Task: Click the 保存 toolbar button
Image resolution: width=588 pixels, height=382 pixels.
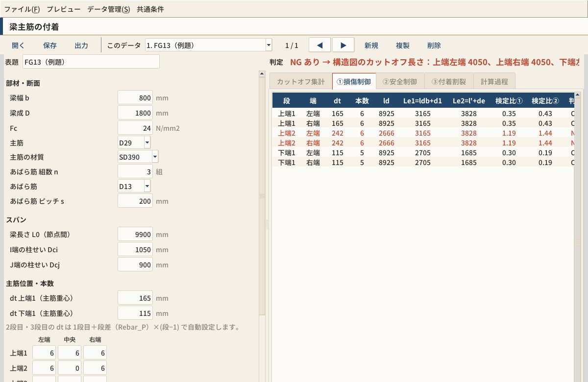Action: point(50,46)
